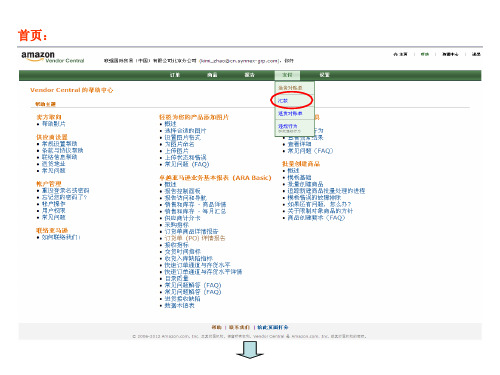500x375 pixels.
Task: Open the 关于限制对象商品的方针 link
Action: 320,211
